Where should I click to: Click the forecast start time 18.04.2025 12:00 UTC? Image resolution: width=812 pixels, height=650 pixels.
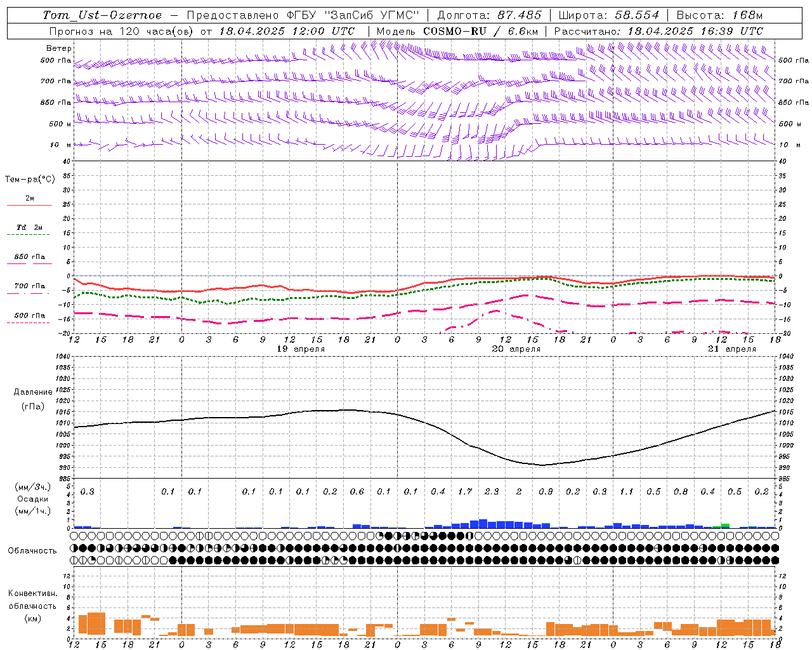287,31
